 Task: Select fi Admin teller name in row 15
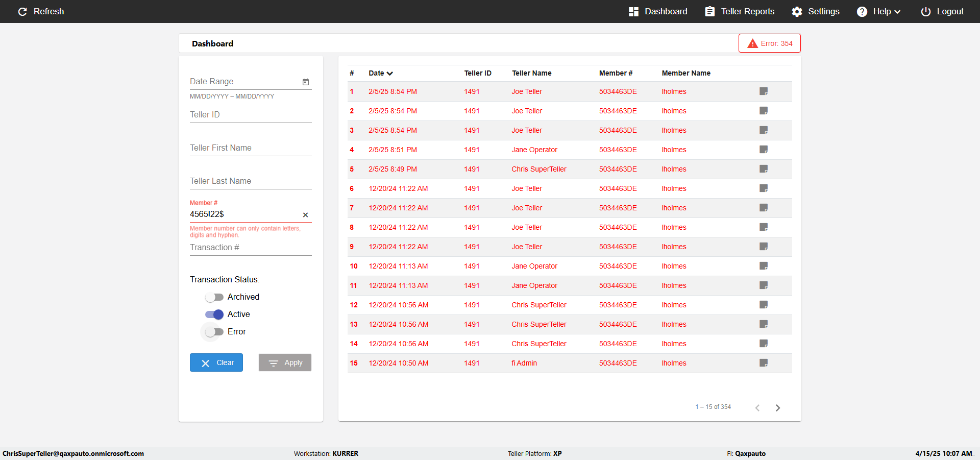[524, 363]
